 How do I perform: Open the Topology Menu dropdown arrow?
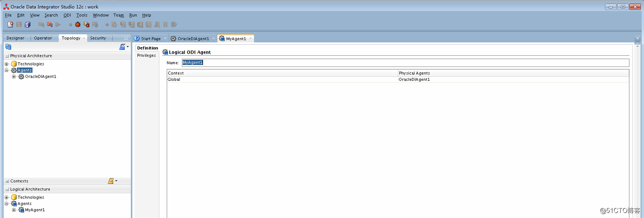[x=128, y=46]
